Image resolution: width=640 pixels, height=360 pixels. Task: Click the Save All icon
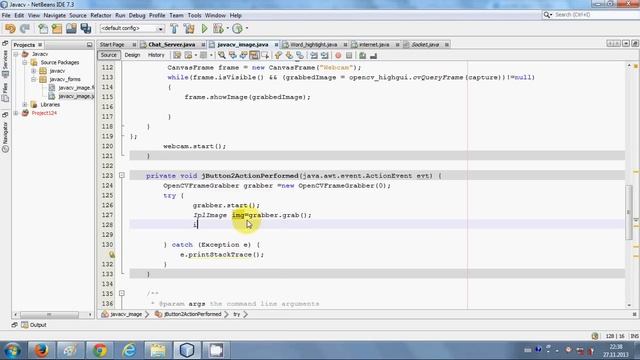coord(86,29)
